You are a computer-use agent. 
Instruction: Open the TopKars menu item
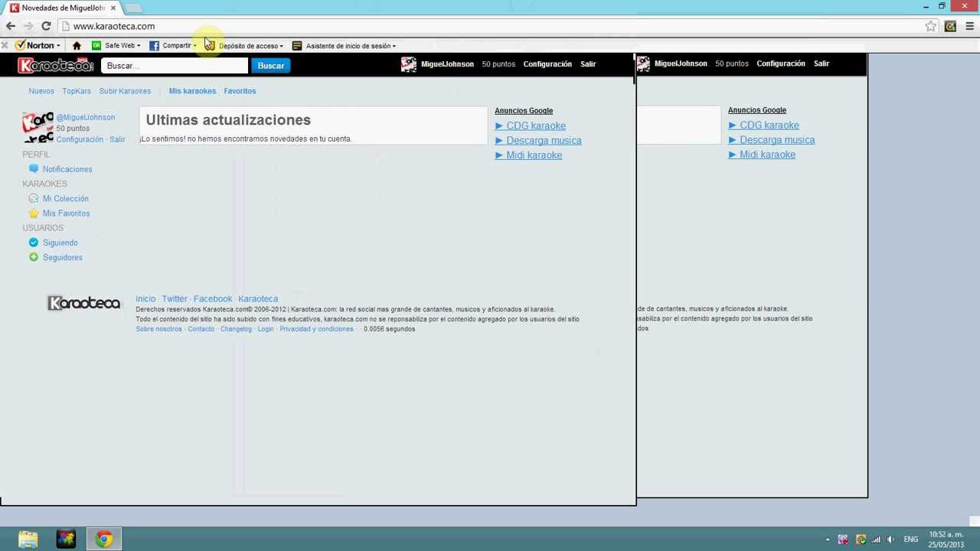[x=77, y=91]
